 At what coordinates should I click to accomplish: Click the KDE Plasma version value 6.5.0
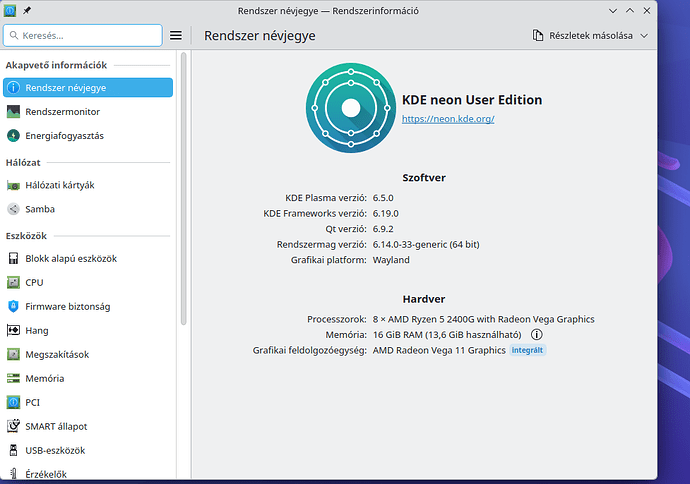383,198
